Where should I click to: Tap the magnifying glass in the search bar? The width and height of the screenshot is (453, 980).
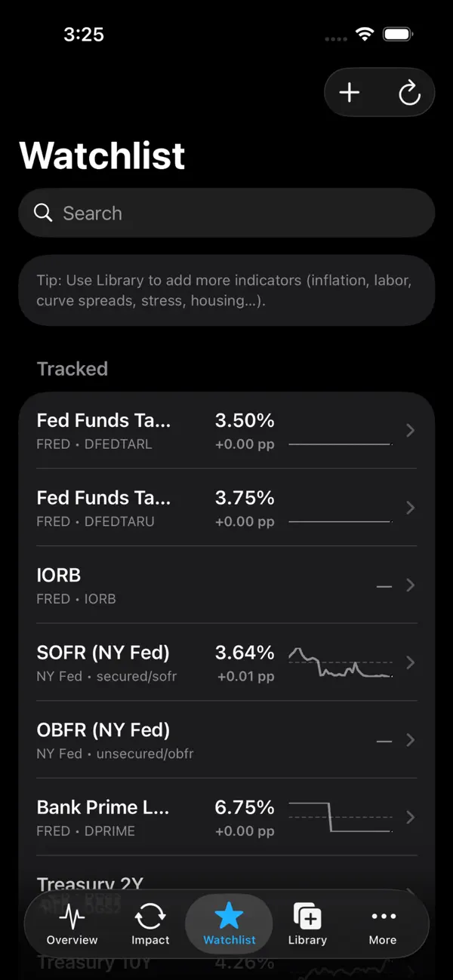pyautogui.click(x=43, y=213)
